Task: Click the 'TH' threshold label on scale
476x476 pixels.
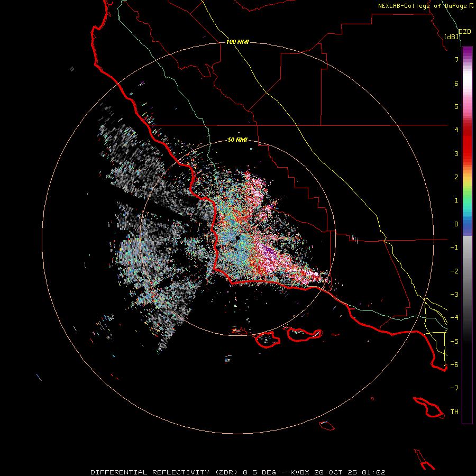Action: tap(454, 412)
